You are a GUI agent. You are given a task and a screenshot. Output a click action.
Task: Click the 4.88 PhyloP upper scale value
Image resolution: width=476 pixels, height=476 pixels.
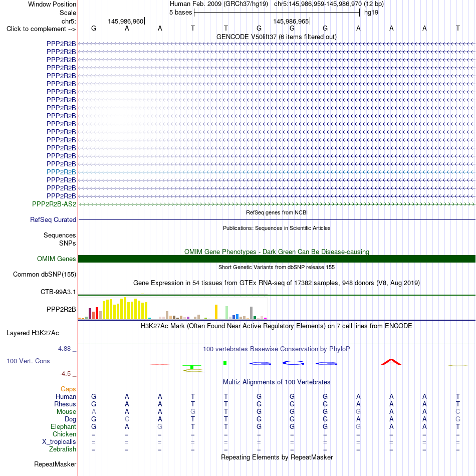pos(64,349)
